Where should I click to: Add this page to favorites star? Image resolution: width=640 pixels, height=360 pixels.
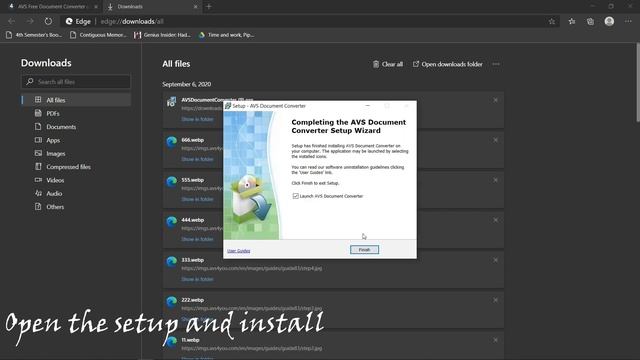point(552,21)
